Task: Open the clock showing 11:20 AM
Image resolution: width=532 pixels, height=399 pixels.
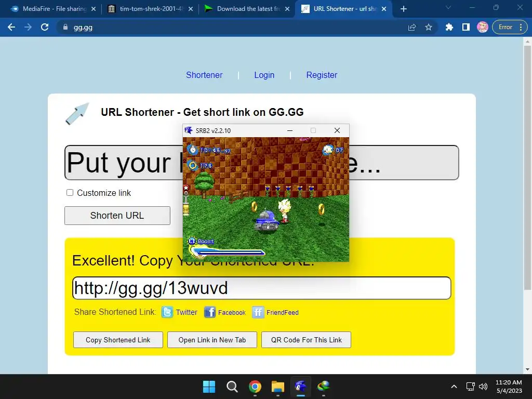Action: [509, 387]
